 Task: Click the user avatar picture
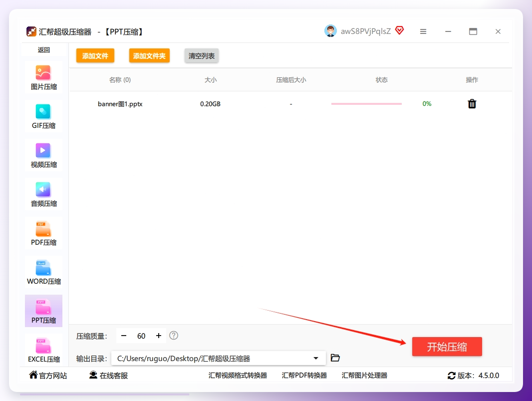(330, 31)
